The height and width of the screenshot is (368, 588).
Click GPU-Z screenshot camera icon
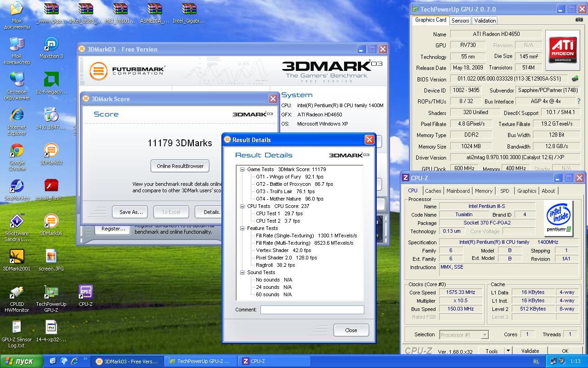(x=579, y=20)
